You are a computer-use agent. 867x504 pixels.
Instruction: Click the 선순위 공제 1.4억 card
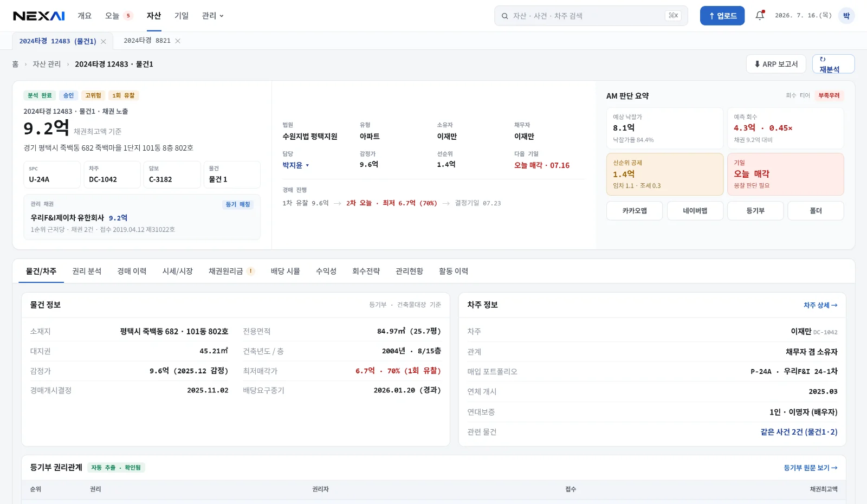pyautogui.click(x=665, y=174)
